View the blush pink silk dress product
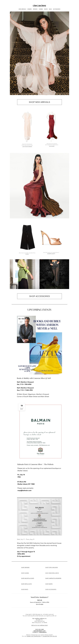The image size is (79, 644). point(27,127)
